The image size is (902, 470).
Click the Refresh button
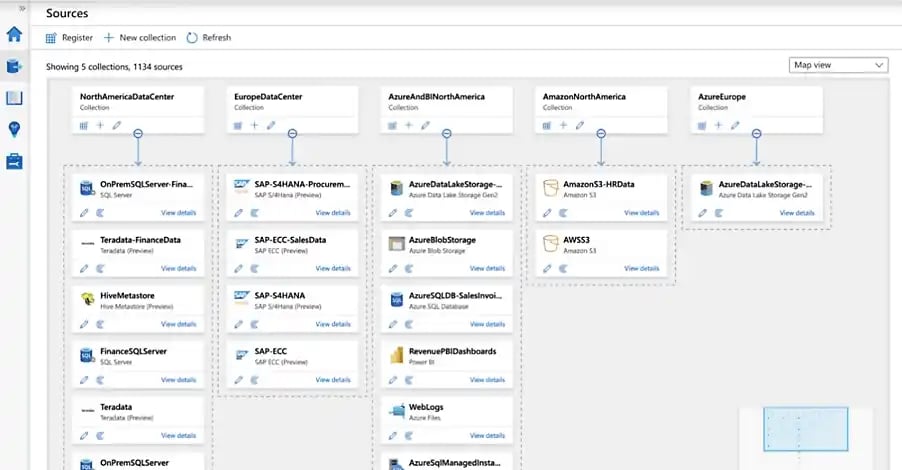pyautogui.click(x=209, y=38)
